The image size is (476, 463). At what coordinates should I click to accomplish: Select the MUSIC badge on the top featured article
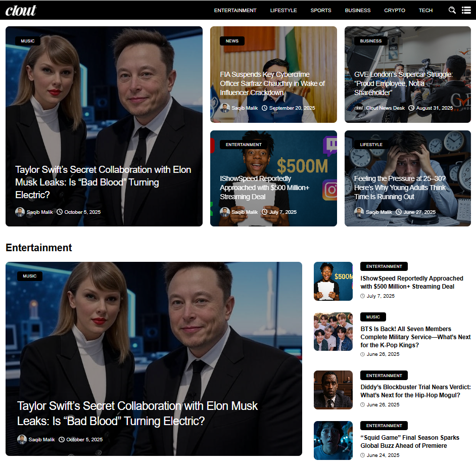[28, 41]
